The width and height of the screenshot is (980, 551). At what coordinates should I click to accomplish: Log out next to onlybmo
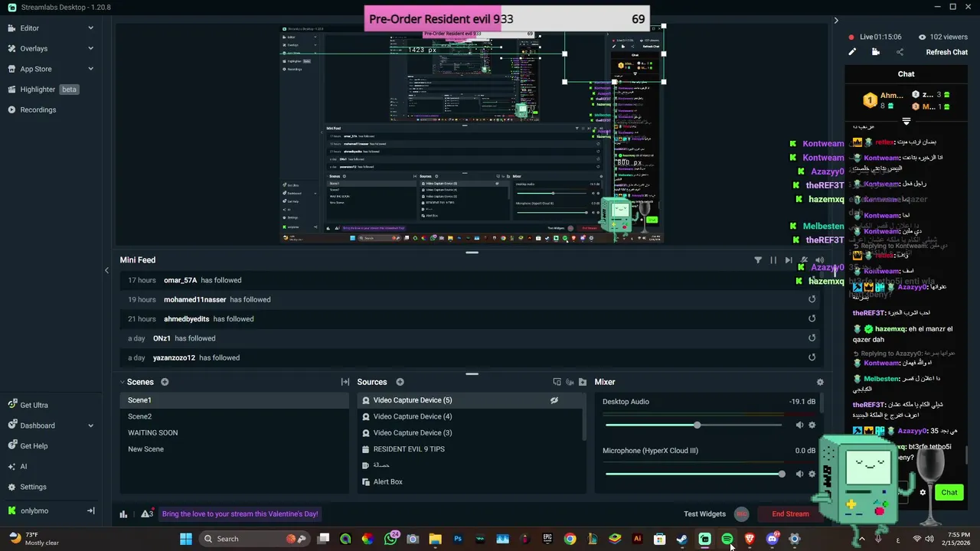tap(90, 510)
